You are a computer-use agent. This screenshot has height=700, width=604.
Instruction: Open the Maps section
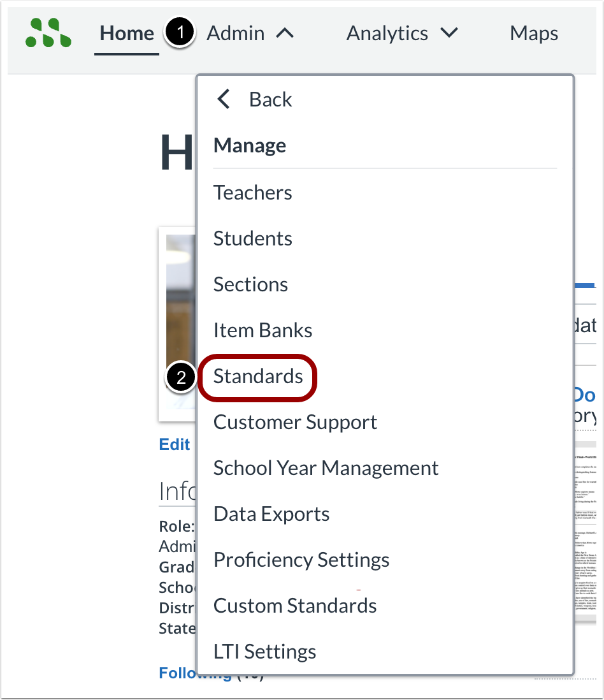click(x=533, y=33)
